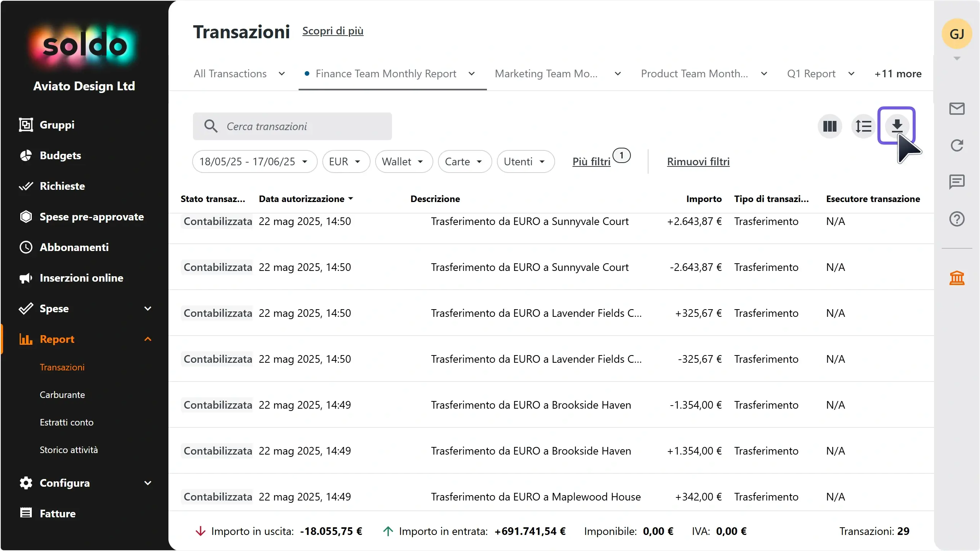Click the Importo column header
Viewport: 980px width, 551px height.
(x=704, y=199)
